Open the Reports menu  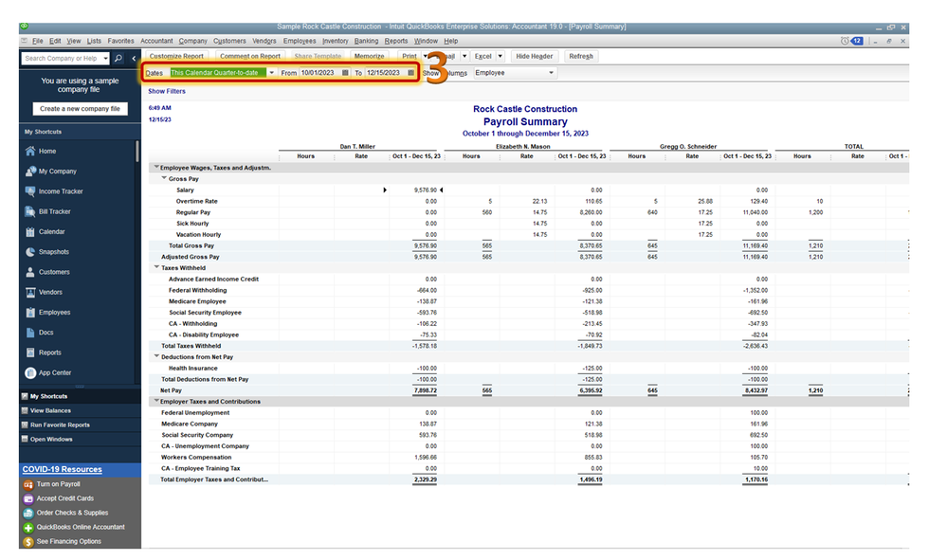(395, 41)
